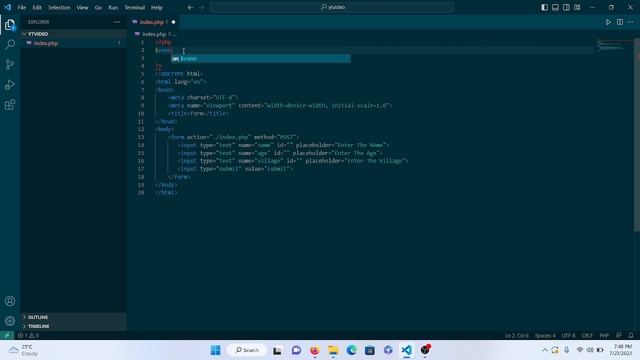Click the Ln 2, Col 6 position indicator
The image size is (640, 360).
tap(516, 336)
